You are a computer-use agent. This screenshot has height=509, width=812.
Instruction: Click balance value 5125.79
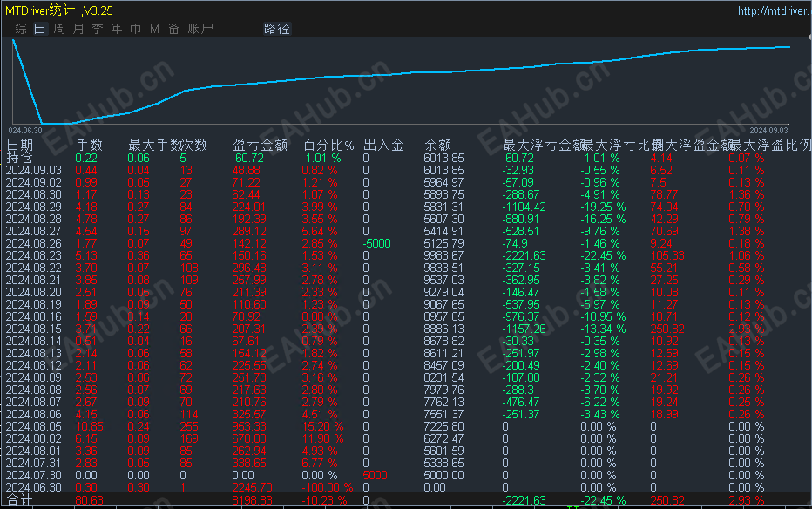tap(443, 243)
